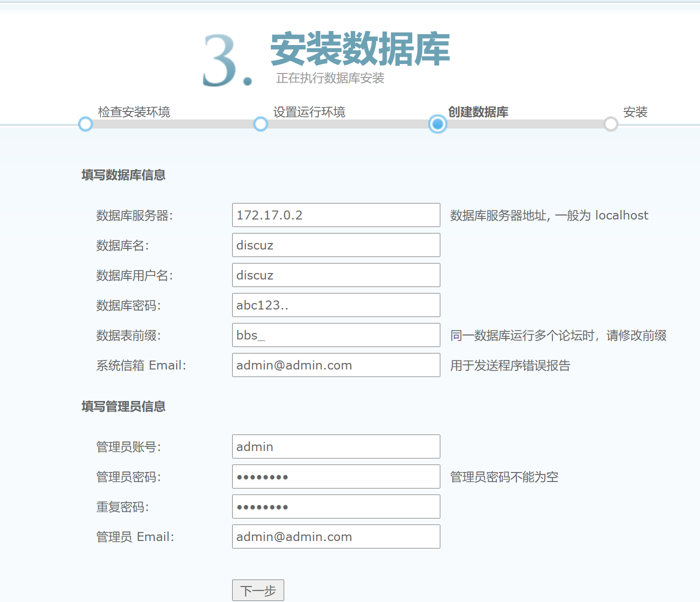700x602 pixels.
Task: Click the 安装数据库 page title
Action: tap(360, 49)
